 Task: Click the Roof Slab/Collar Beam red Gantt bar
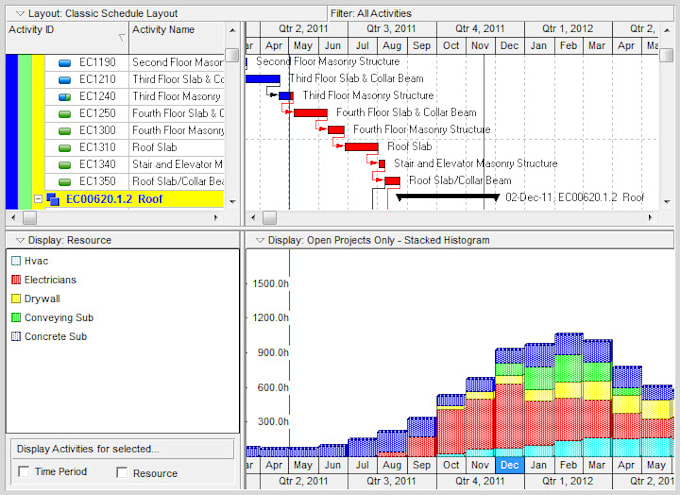coord(392,181)
